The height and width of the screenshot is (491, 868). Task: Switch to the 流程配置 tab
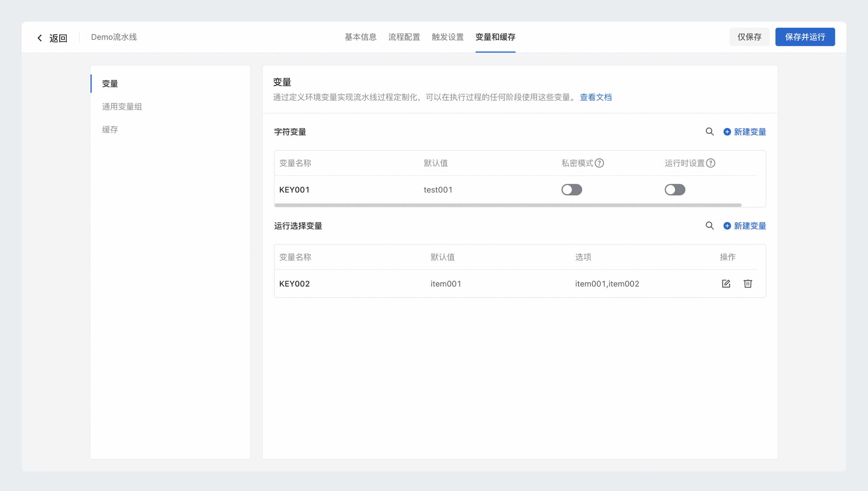click(404, 37)
